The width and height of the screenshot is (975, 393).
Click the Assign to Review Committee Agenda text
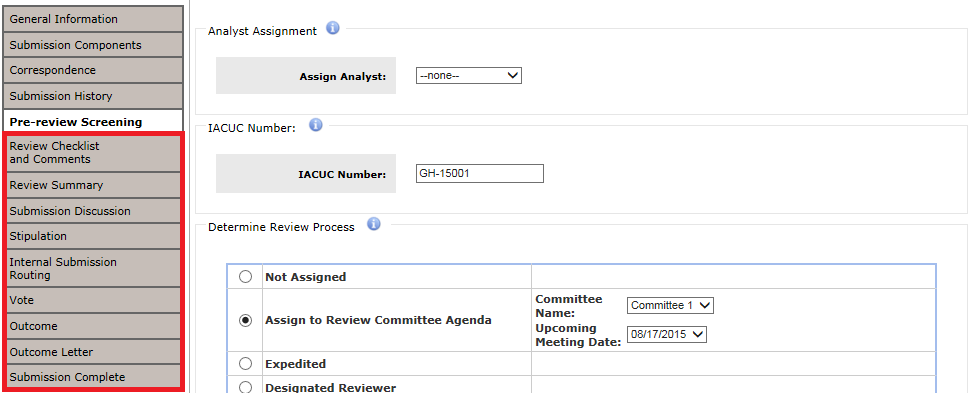tap(378, 320)
